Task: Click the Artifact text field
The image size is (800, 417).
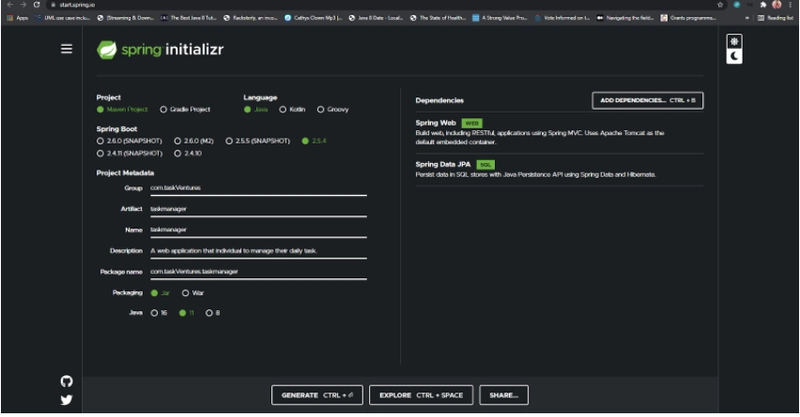Action: click(257, 209)
